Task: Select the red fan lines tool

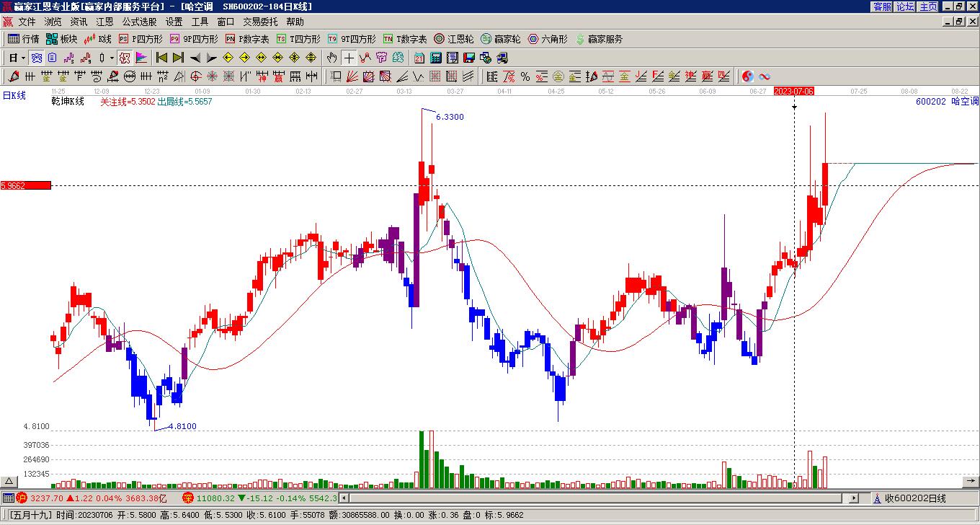Action: pyautogui.click(x=352, y=76)
